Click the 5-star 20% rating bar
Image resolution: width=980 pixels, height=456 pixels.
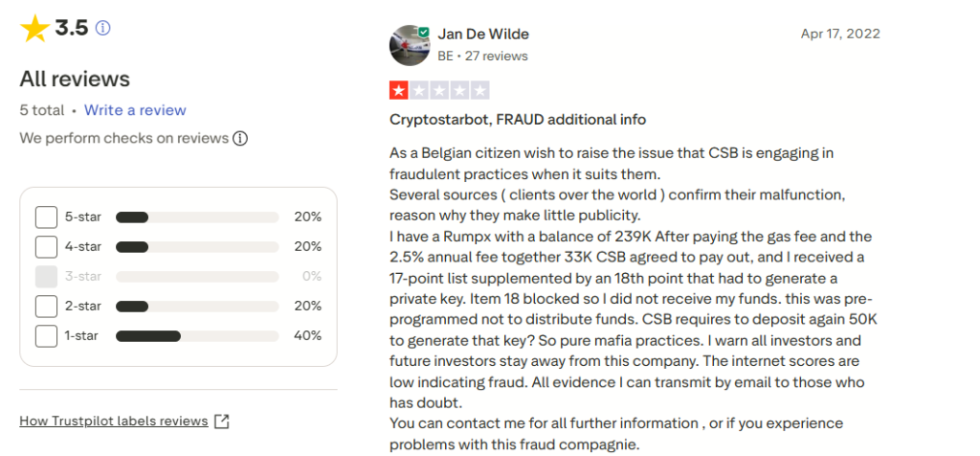[196, 217]
